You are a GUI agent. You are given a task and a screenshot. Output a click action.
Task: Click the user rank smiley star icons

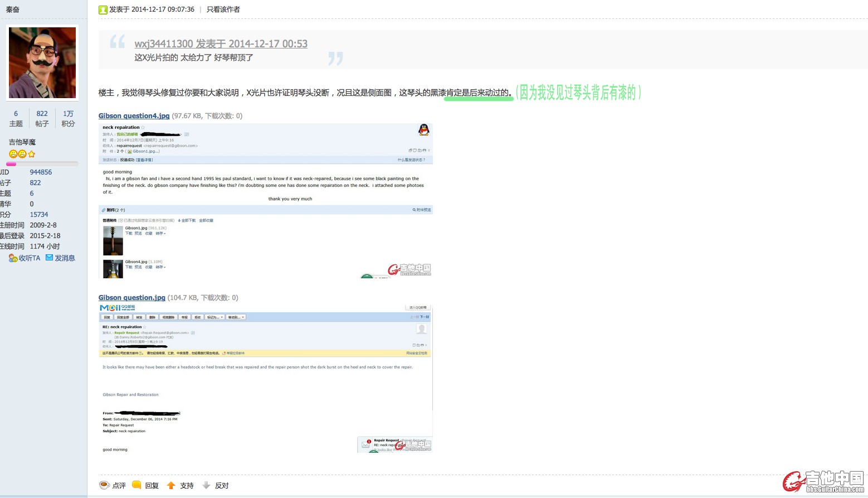(x=22, y=154)
